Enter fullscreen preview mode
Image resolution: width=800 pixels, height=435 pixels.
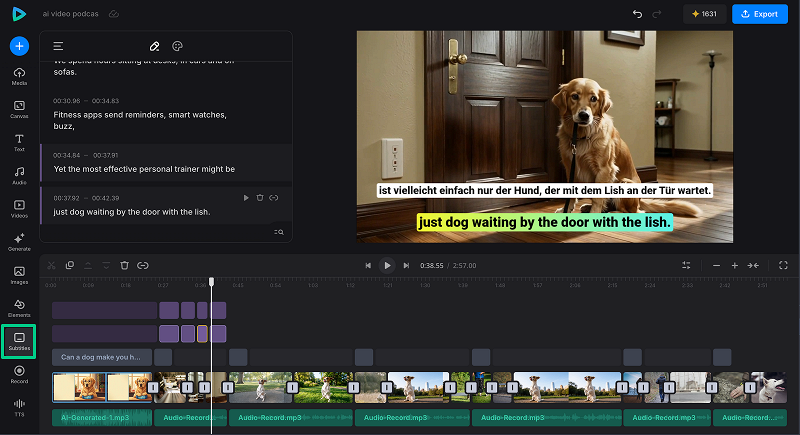tap(783, 265)
